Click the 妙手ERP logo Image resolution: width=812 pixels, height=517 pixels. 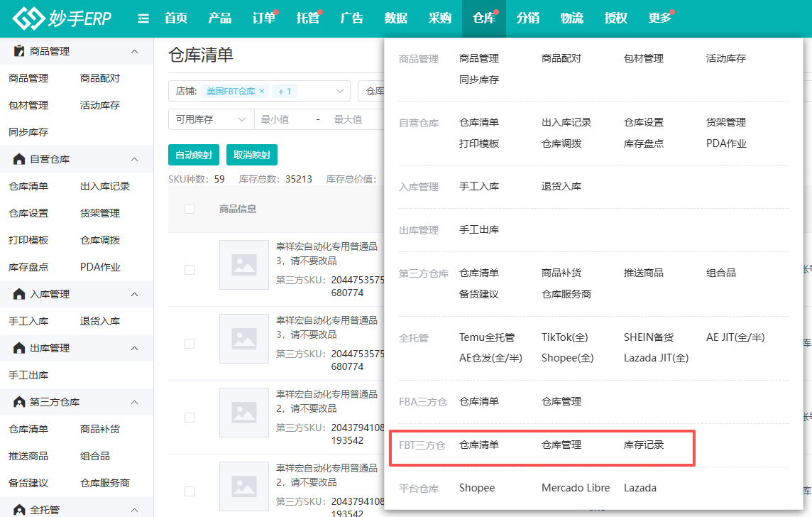point(62,18)
